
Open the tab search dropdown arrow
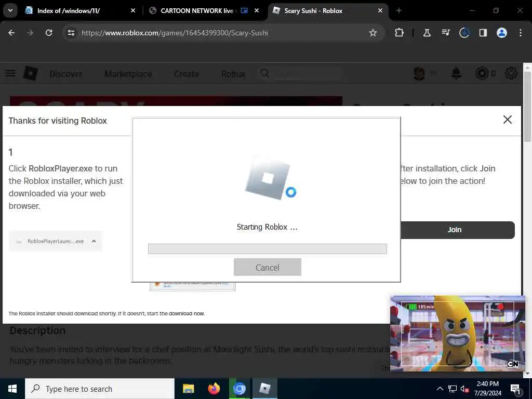(10, 10)
